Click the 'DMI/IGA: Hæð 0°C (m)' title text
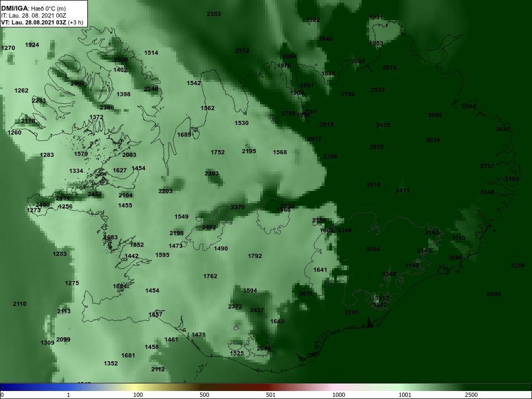 coord(33,9)
